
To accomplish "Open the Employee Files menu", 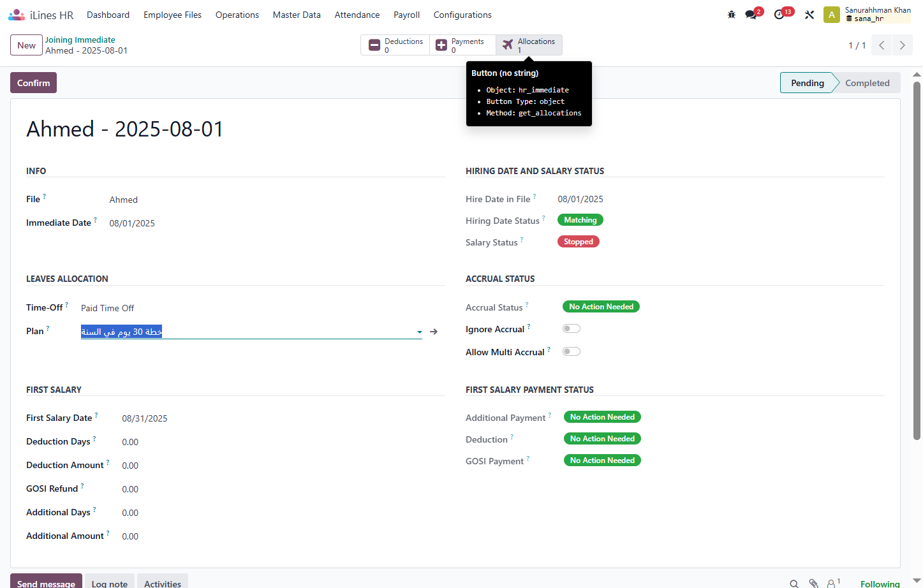I will tap(173, 15).
